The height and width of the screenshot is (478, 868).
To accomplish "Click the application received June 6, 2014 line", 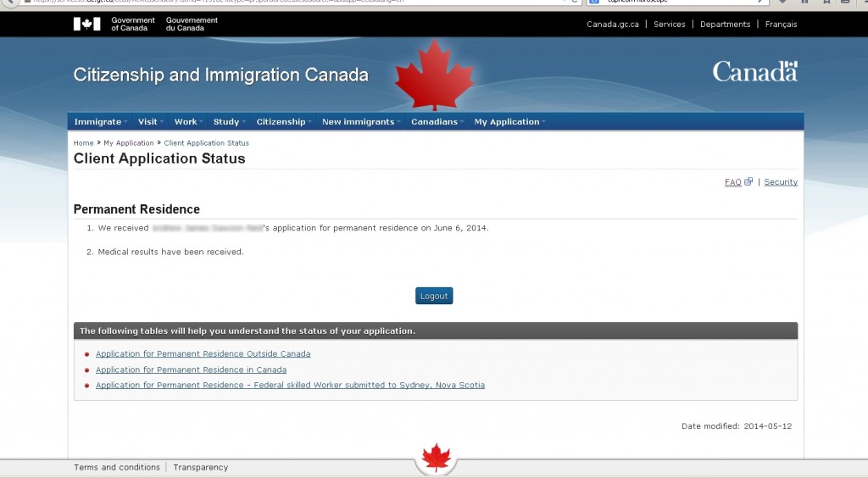I will 293,228.
